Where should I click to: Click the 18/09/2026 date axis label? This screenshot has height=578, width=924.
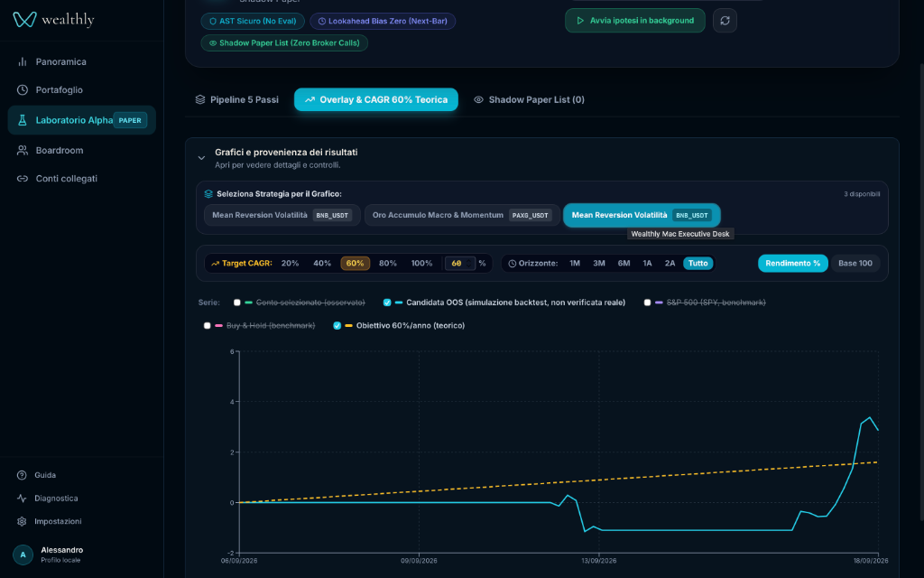click(871, 561)
